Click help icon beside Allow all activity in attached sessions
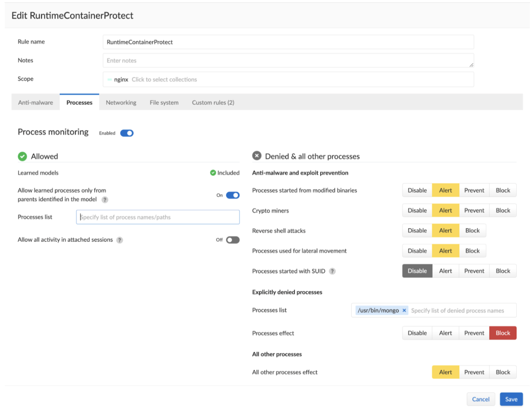The width and height of the screenshot is (530, 420). click(120, 240)
